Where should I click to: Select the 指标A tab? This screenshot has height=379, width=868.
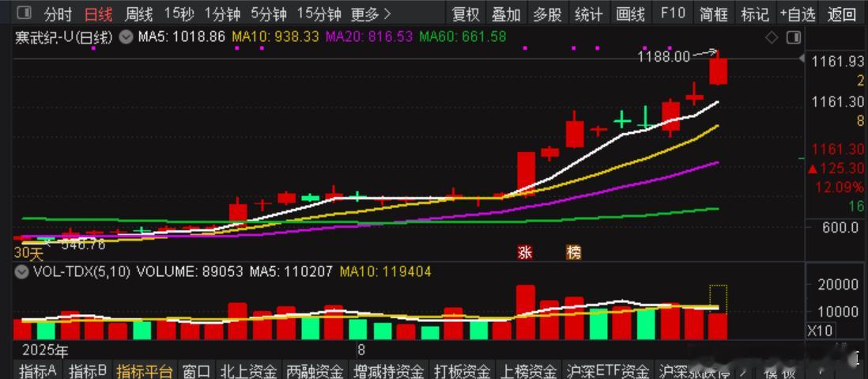(x=38, y=370)
